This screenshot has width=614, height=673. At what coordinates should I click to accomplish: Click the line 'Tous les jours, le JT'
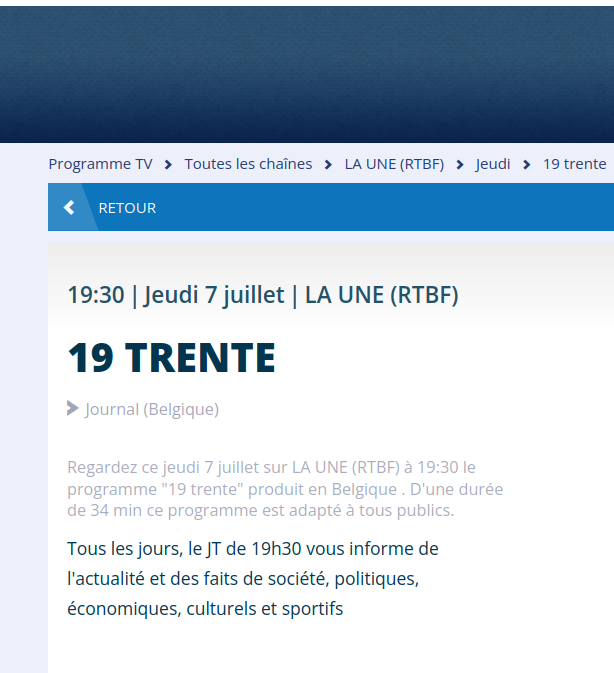click(253, 549)
